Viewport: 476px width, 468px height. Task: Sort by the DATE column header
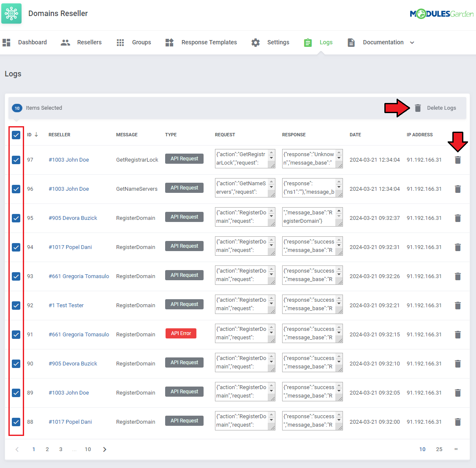point(355,135)
